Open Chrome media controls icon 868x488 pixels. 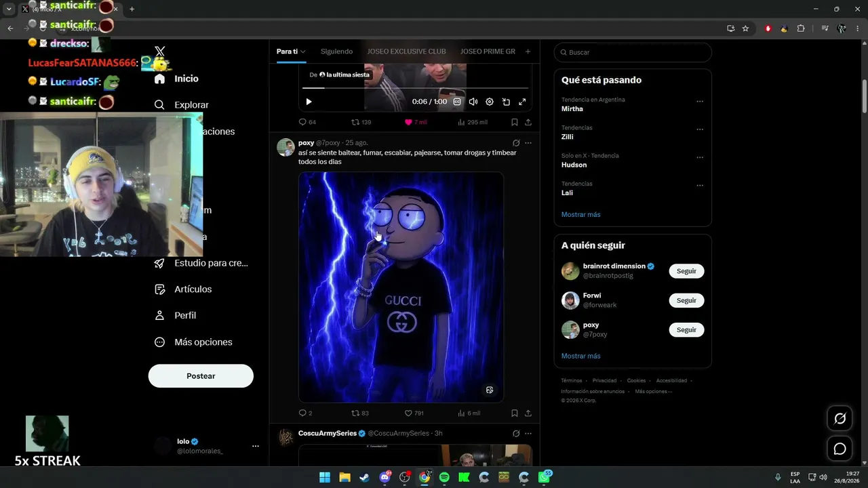pos(825,28)
